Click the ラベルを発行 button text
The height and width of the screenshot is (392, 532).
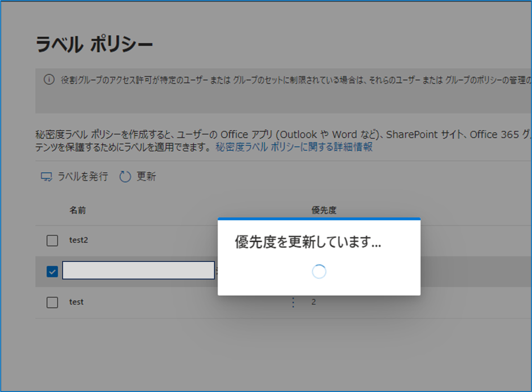click(x=83, y=176)
